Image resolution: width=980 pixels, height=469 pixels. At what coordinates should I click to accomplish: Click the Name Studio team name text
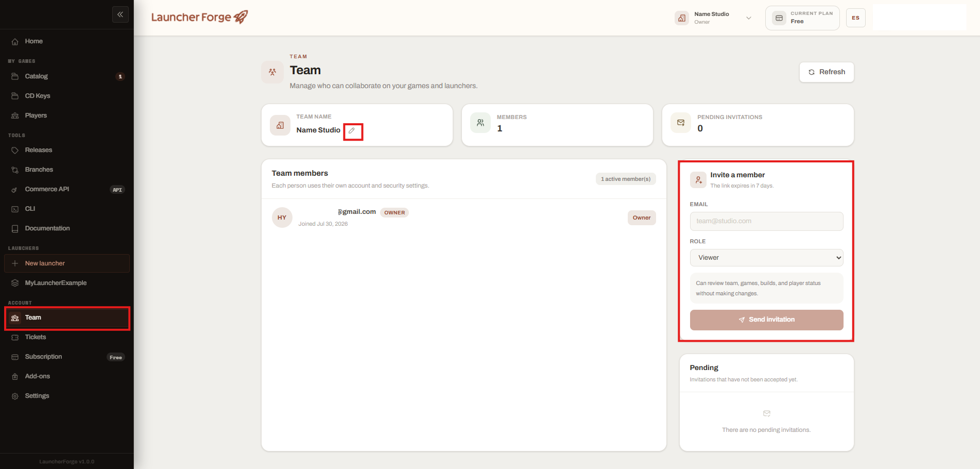pos(318,130)
